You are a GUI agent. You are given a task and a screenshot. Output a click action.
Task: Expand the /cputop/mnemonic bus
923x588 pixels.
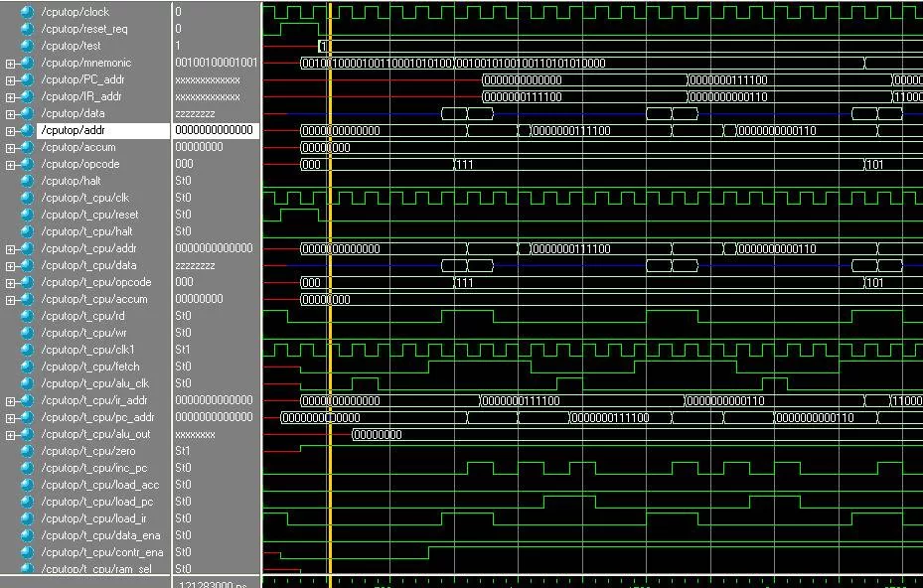pos(10,64)
